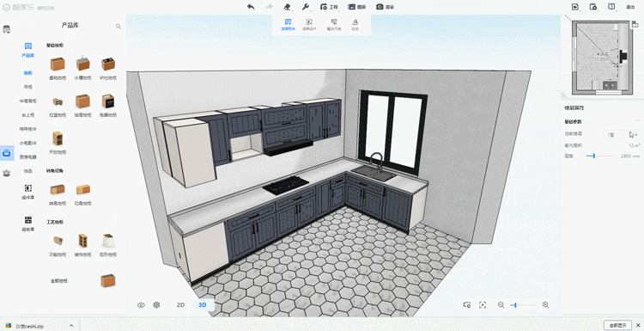Screen dimensions: 644x331
Task: Choose the 功能地柜 functional cabinet
Action: (58, 245)
